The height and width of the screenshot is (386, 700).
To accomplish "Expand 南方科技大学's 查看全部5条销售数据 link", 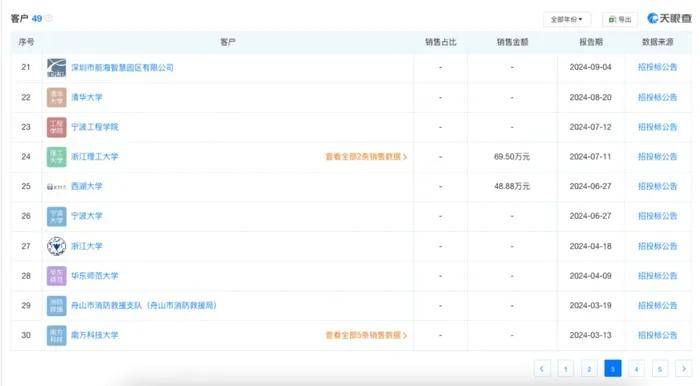I will (x=366, y=335).
